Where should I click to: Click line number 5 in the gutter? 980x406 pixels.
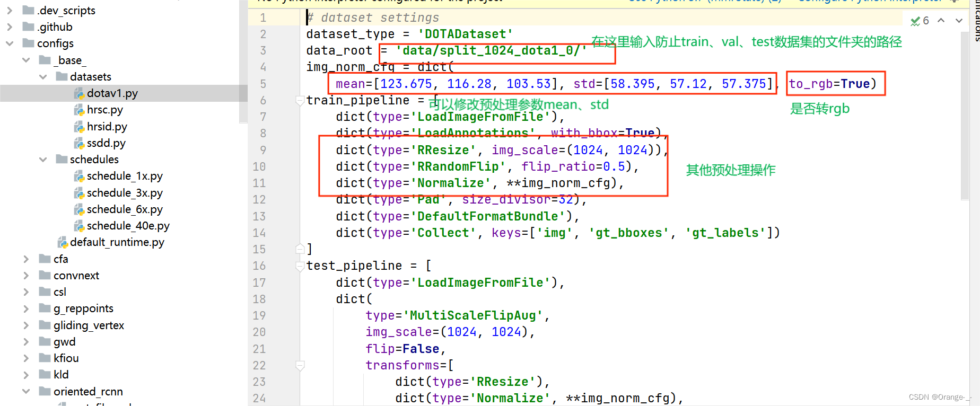(x=263, y=84)
